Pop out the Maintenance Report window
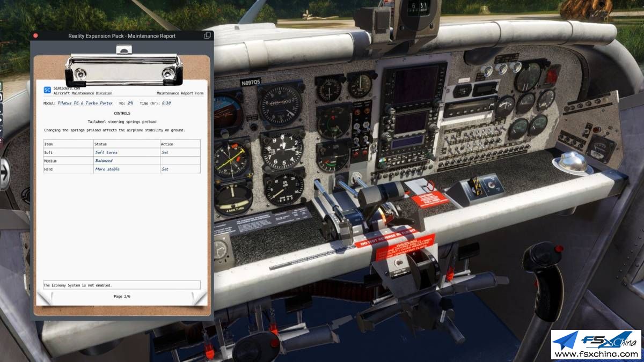644x362 pixels. click(207, 36)
